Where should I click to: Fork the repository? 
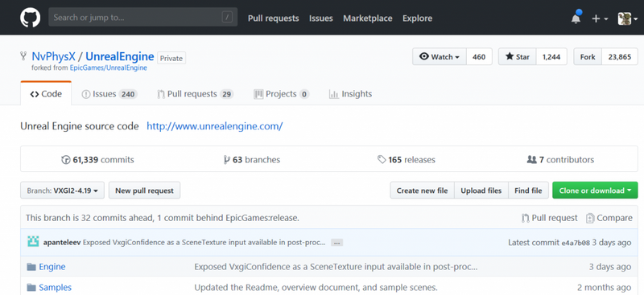pyautogui.click(x=588, y=56)
